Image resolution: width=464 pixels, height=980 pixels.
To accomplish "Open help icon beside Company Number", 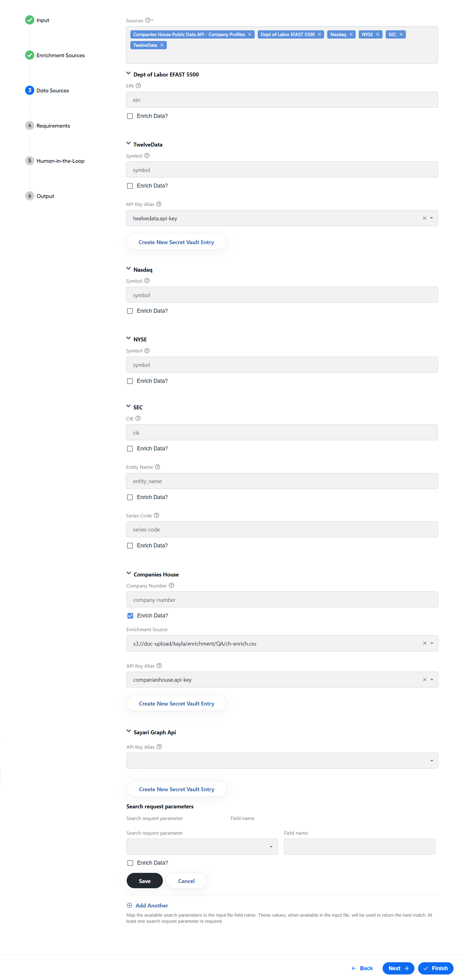I will click(171, 586).
